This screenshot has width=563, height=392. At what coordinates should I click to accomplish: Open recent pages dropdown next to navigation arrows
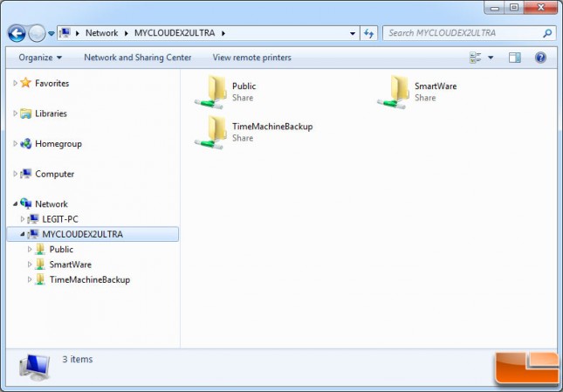click(51, 33)
